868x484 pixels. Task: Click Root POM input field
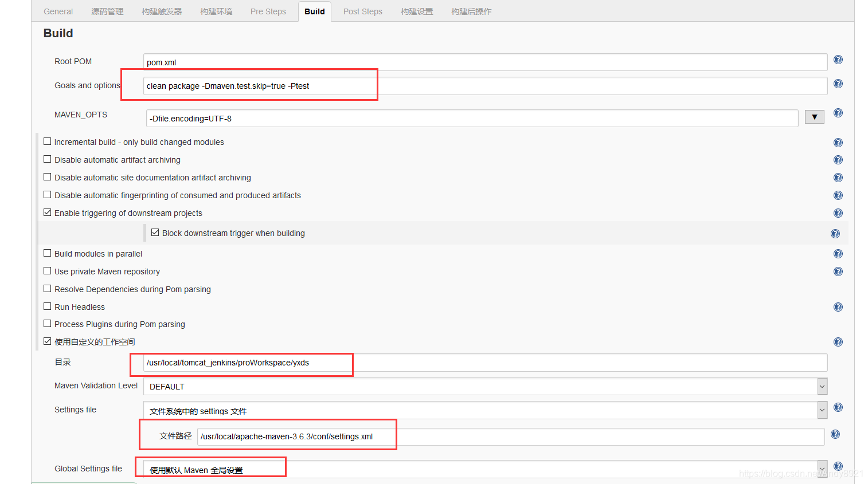click(x=485, y=62)
